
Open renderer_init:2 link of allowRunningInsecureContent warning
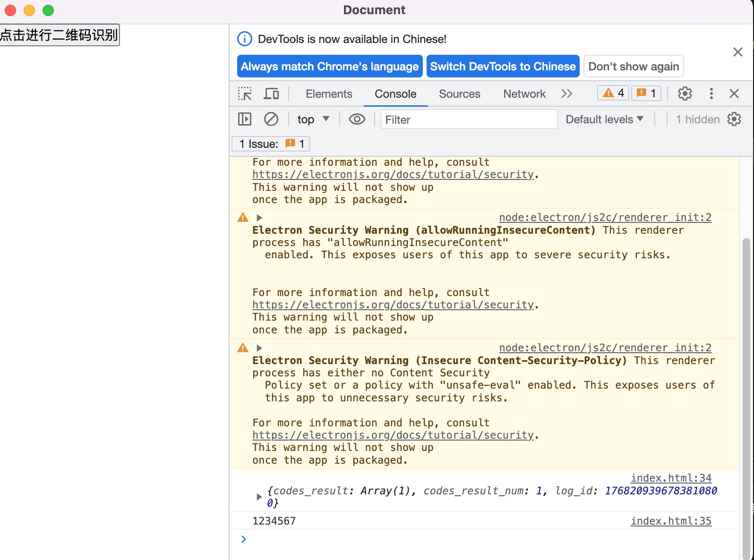point(605,217)
